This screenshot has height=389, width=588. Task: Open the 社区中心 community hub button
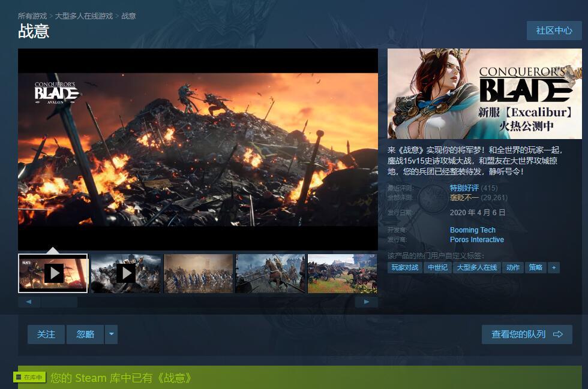point(554,31)
